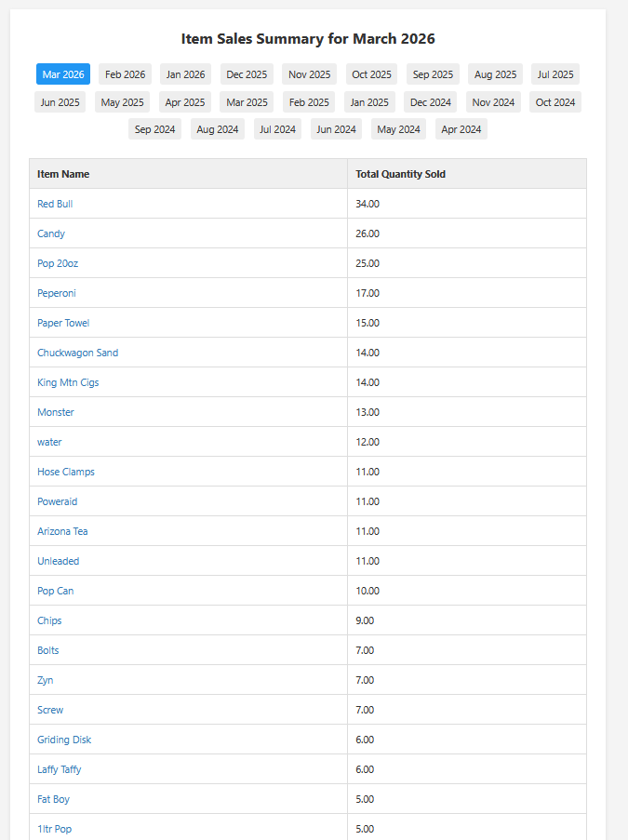
Task: Open the Apr 2024 month tab
Action: tap(461, 129)
